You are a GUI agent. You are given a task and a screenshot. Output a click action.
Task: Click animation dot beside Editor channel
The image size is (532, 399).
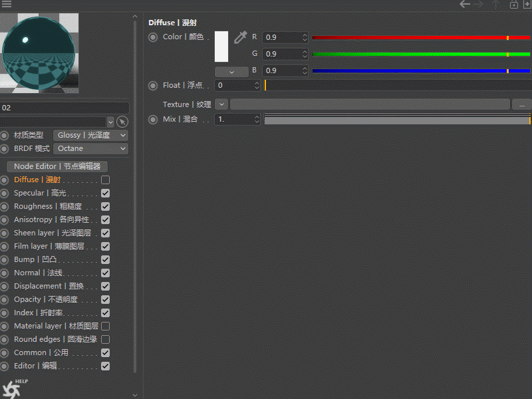click(4, 366)
